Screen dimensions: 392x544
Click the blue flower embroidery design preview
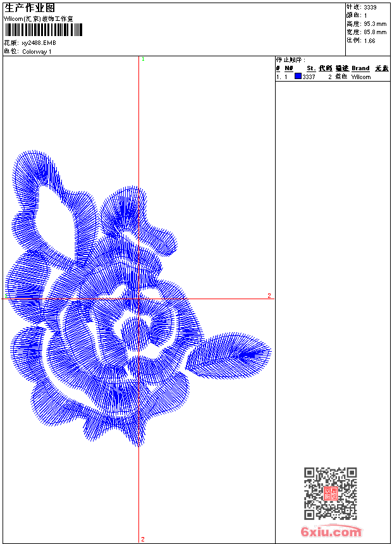tap(138, 299)
